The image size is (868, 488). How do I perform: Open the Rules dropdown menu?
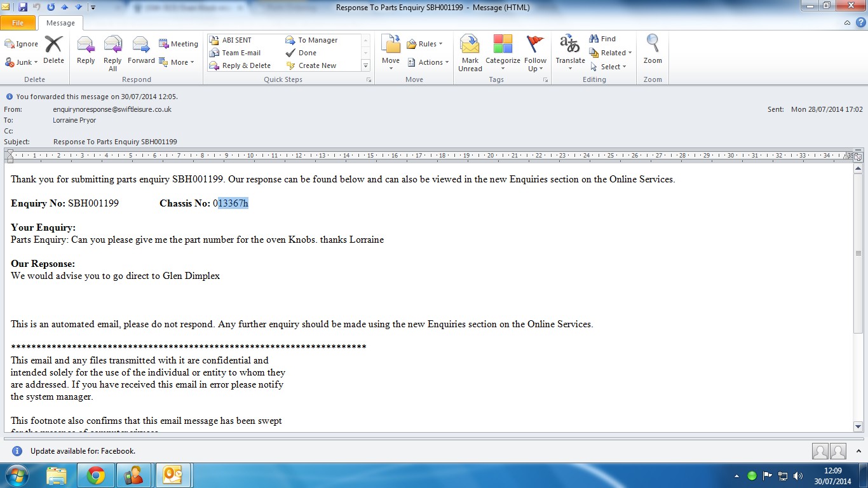click(425, 44)
